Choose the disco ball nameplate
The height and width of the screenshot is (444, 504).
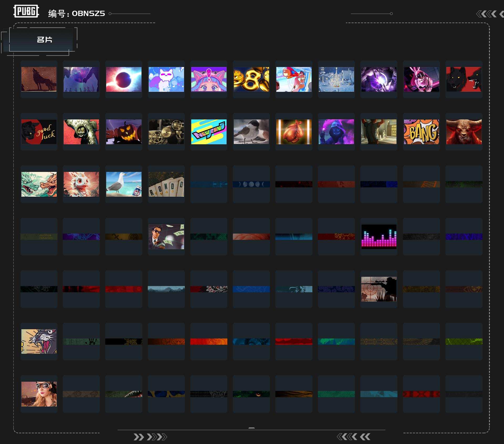point(81,79)
